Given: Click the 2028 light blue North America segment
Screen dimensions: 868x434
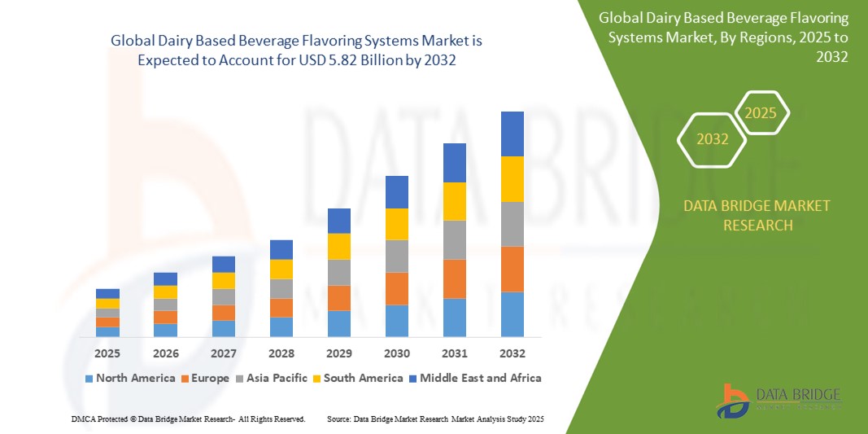Looking at the screenshot, I should point(281,327).
